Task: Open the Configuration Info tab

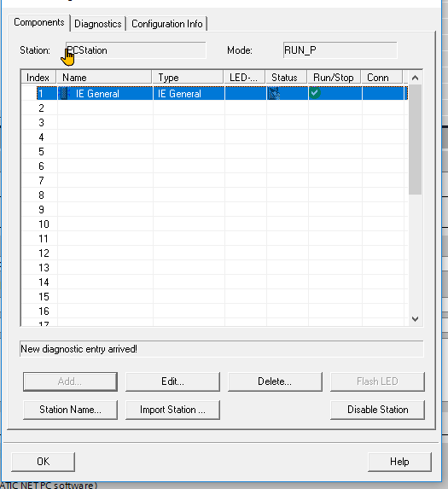Action: click(166, 24)
